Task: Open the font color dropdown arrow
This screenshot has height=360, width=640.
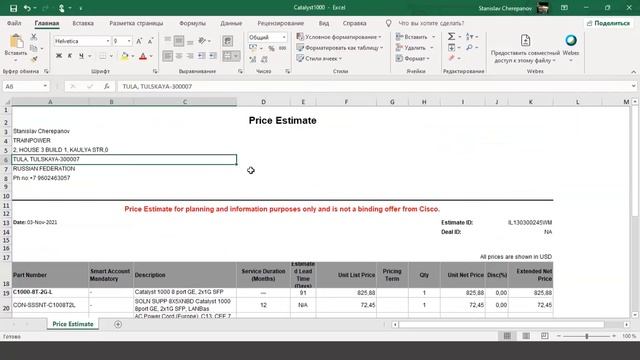Action: pyautogui.click(x=151, y=56)
